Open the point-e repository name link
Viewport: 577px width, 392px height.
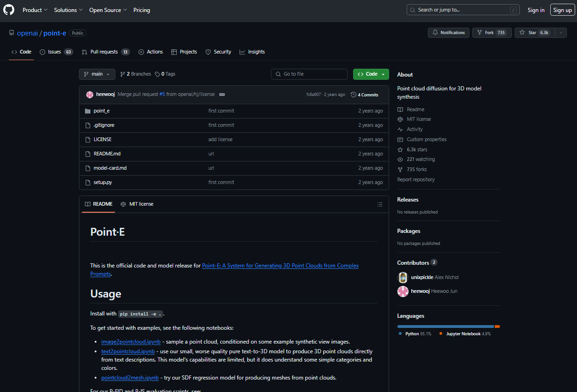click(x=55, y=33)
